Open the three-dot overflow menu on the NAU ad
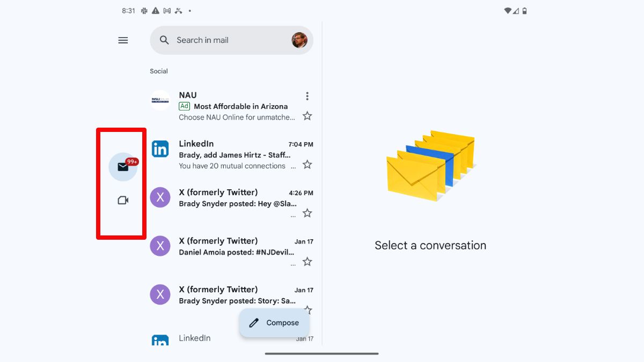The width and height of the screenshot is (644, 362). pyautogui.click(x=307, y=95)
